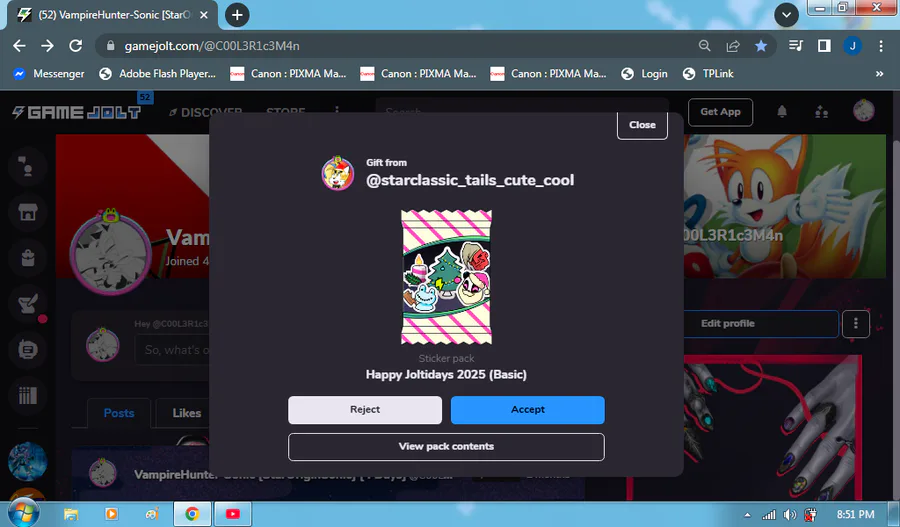Open the tab search dropdown arrow
The width and height of the screenshot is (900, 527).
tap(786, 15)
